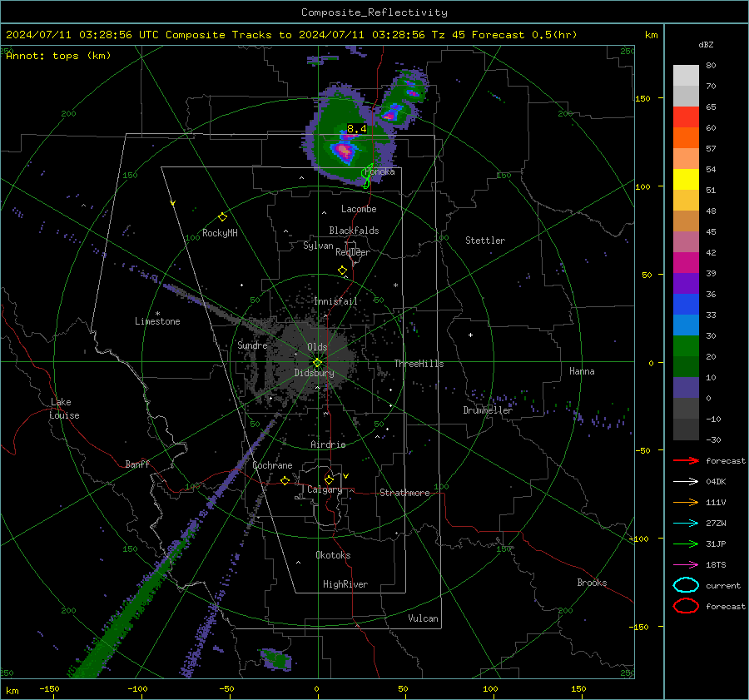Select the yellow swatch in dBZ scale
This screenshot has width=749, height=700.
pyautogui.click(x=686, y=179)
